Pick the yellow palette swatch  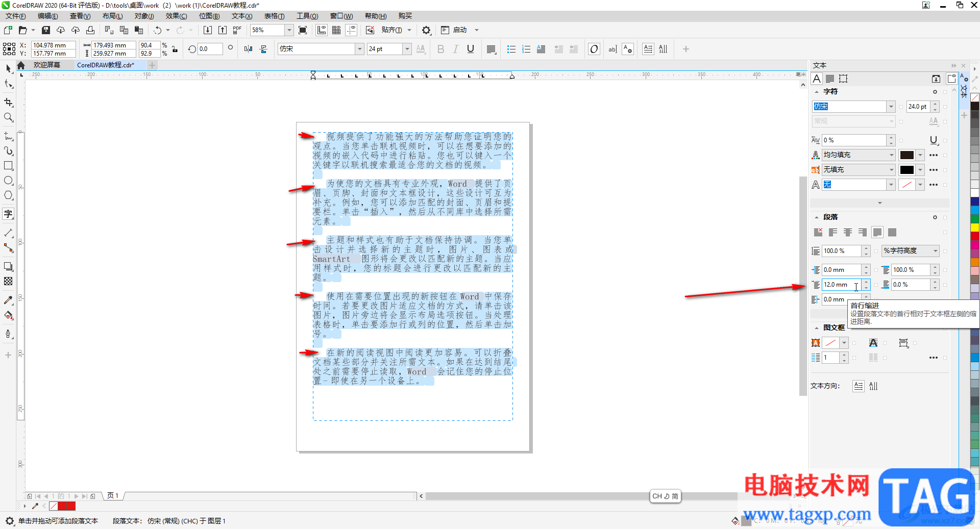pyautogui.click(x=975, y=228)
